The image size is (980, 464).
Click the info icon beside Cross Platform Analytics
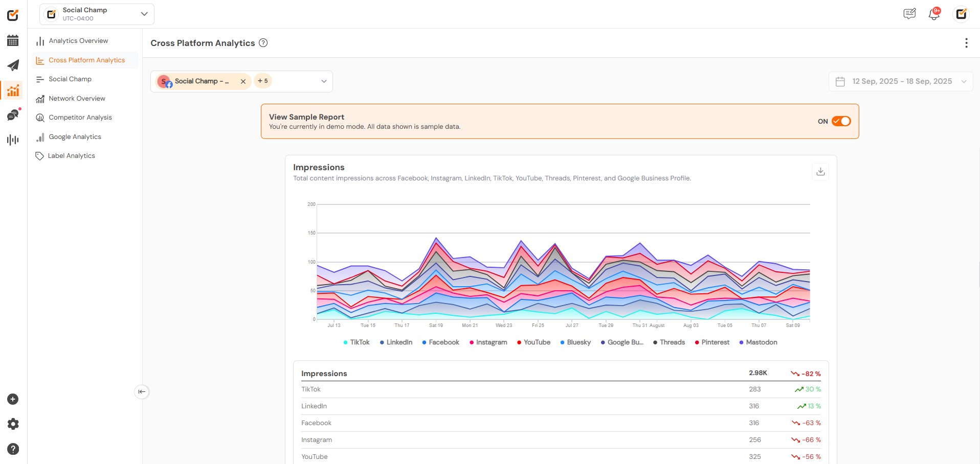click(263, 43)
